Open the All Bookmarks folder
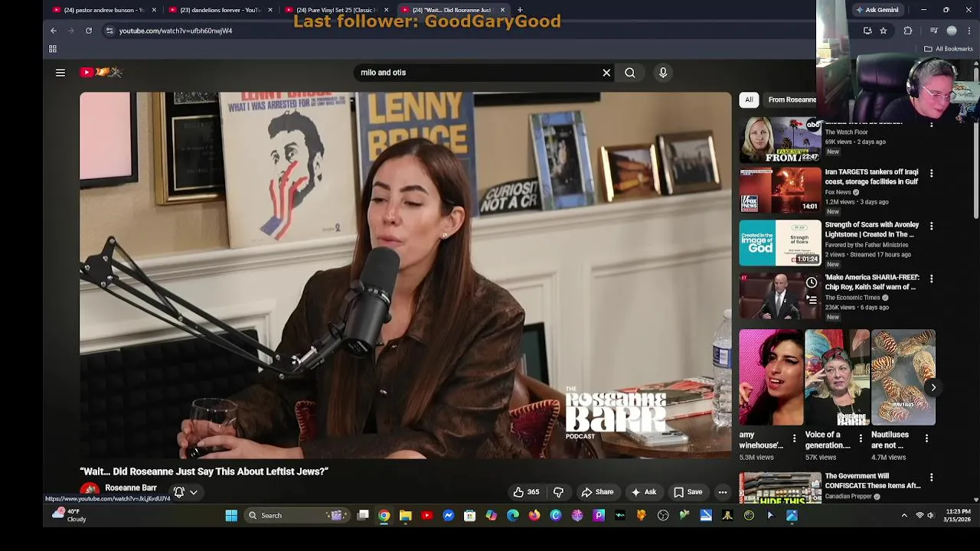This screenshot has height=551, width=980. 948,49
